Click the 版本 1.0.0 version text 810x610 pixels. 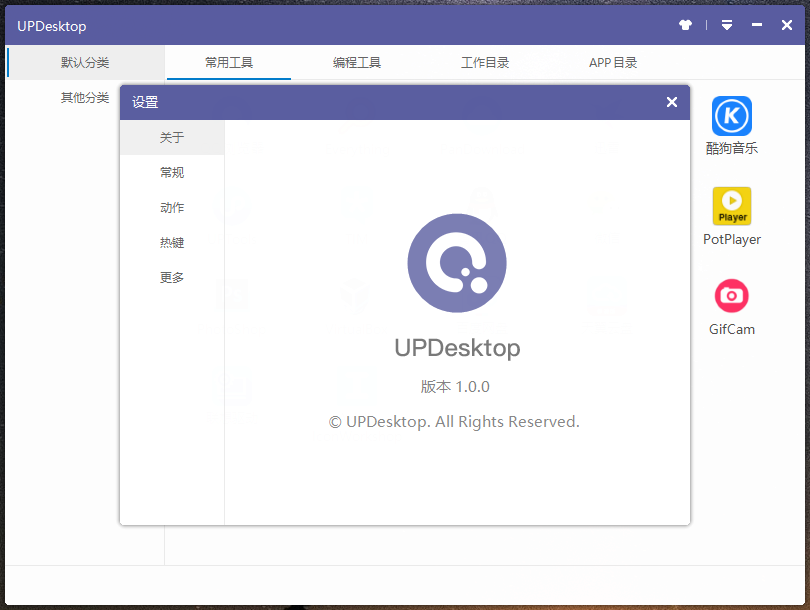455,386
